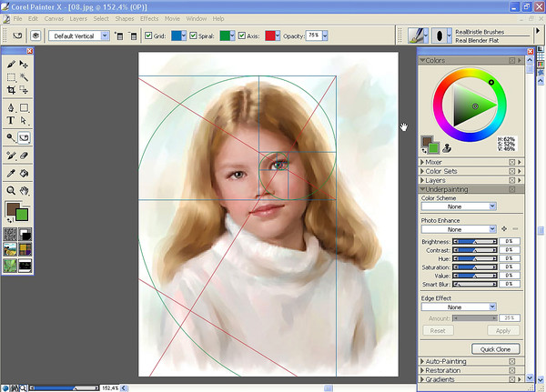Click the Reset button in Underpainting
The height and width of the screenshot is (392, 546).
click(438, 331)
